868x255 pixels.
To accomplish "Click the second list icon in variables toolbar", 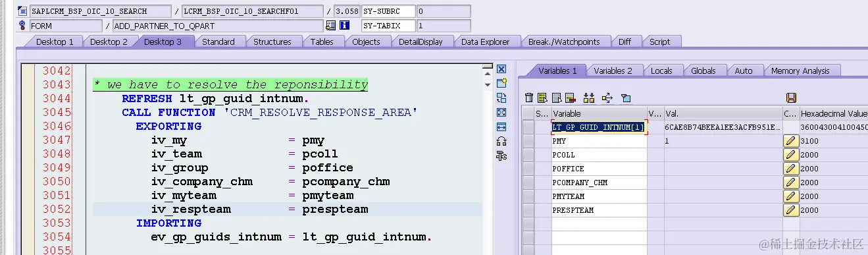I will pyautogui.click(x=542, y=98).
